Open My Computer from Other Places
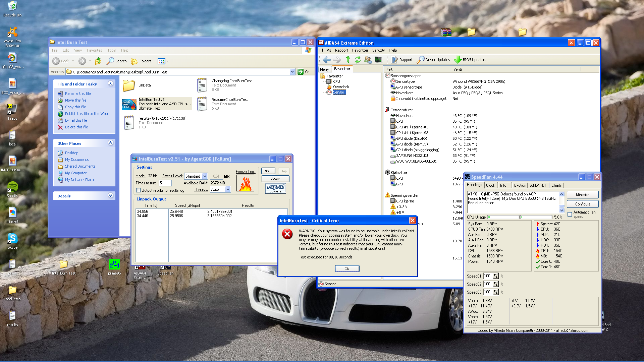Screen dimensions: 644x362 pyautogui.click(x=76, y=173)
